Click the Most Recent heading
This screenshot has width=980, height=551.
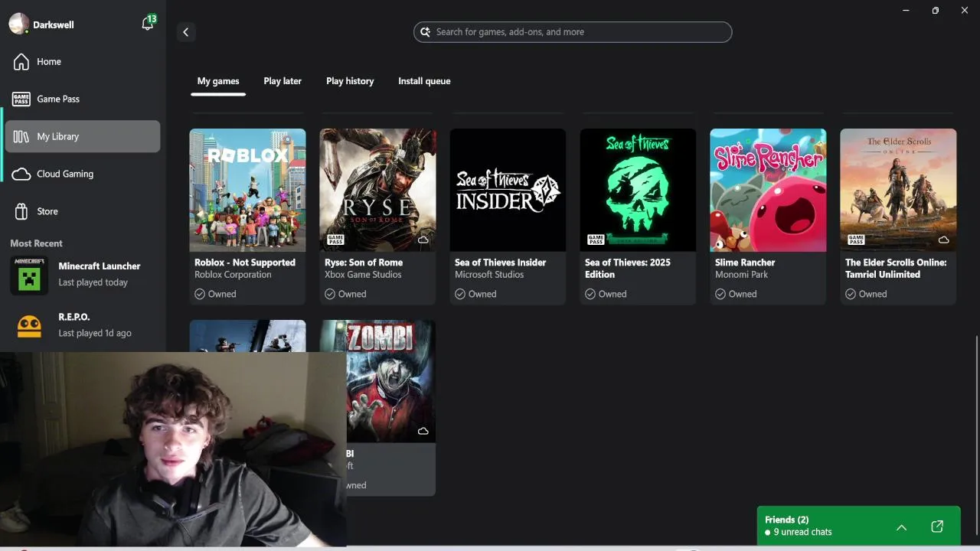(x=36, y=243)
